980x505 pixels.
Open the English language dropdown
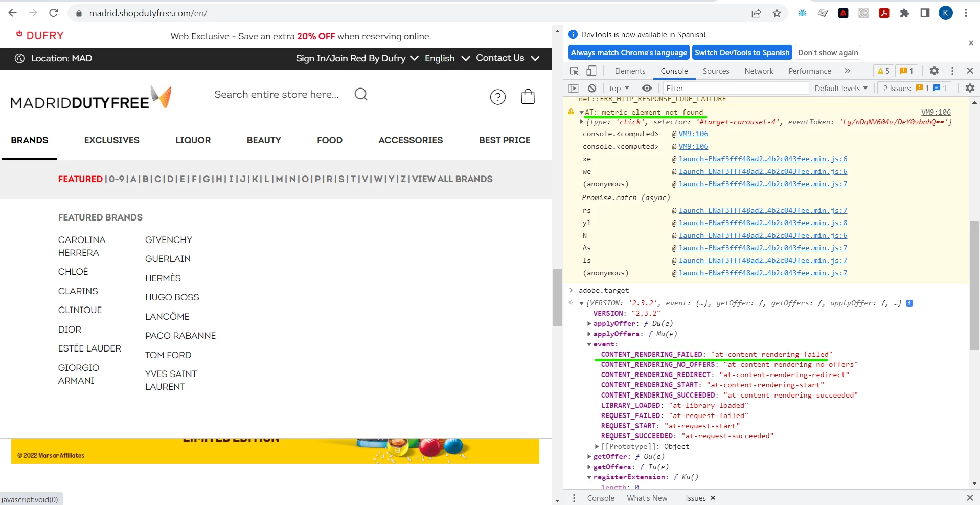(x=447, y=58)
